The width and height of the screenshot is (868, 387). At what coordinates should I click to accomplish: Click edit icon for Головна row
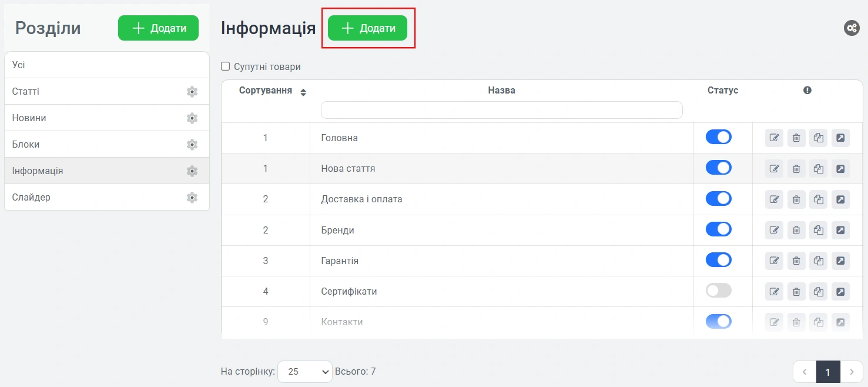(774, 138)
